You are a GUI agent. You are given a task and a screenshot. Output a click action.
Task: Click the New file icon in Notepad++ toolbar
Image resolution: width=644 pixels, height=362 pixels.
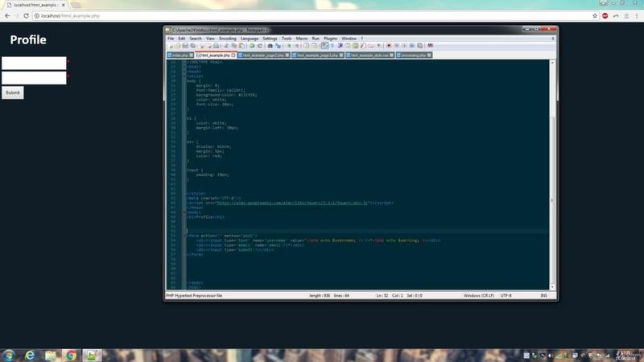[x=171, y=46]
